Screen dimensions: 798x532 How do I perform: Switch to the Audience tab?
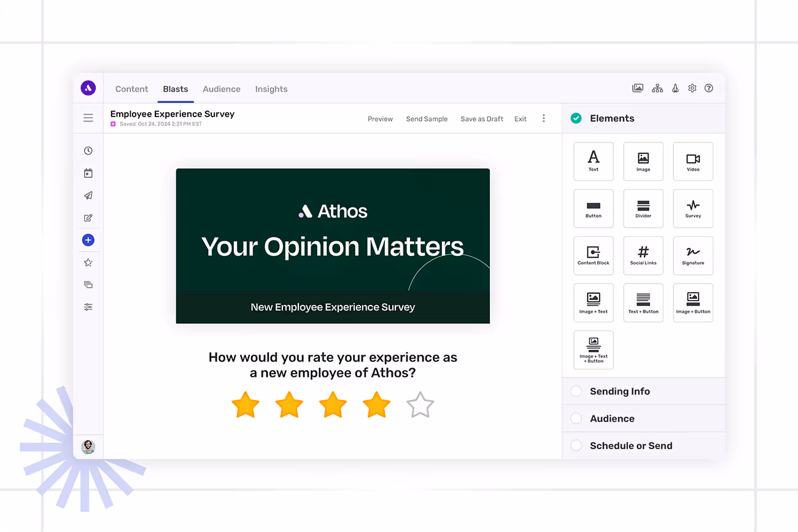pyautogui.click(x=222, y=89)
